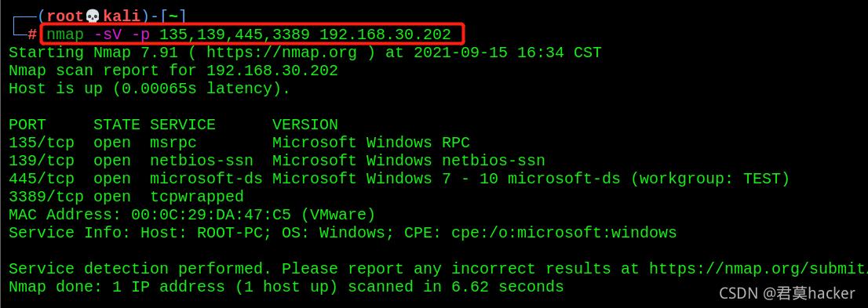This screenshot has height=308, width=868.
Task: Click the VERSION column header
Action: [305, 125]
